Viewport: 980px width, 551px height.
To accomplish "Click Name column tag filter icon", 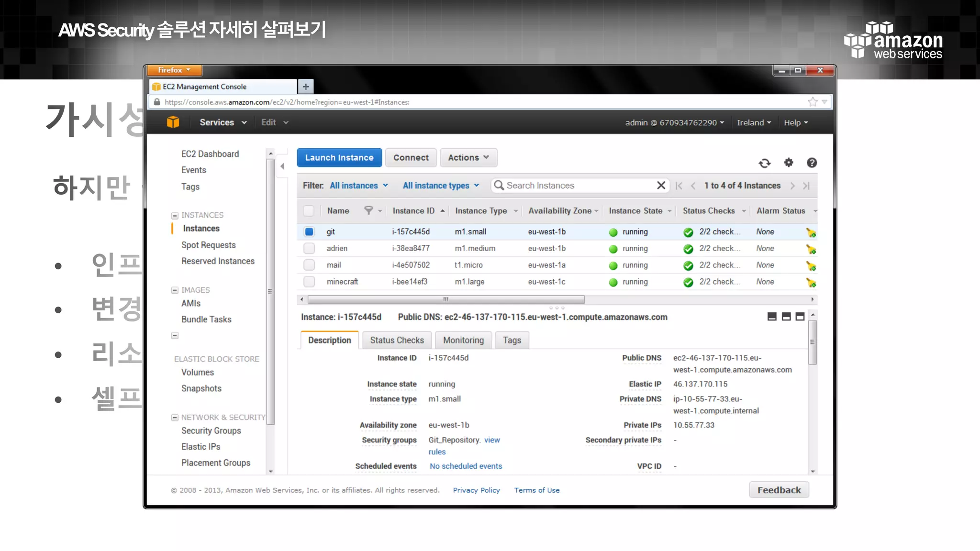I will pos(368,210).
